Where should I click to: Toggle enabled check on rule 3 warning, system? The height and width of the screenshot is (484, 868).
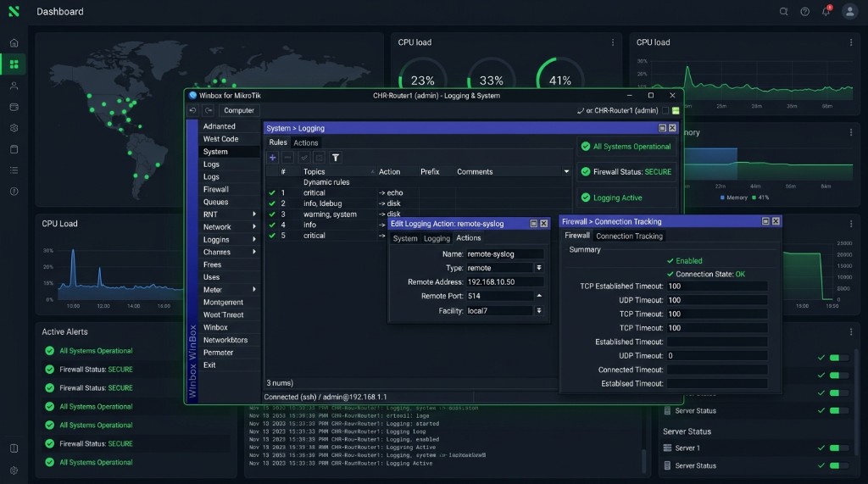pos(272,214)
